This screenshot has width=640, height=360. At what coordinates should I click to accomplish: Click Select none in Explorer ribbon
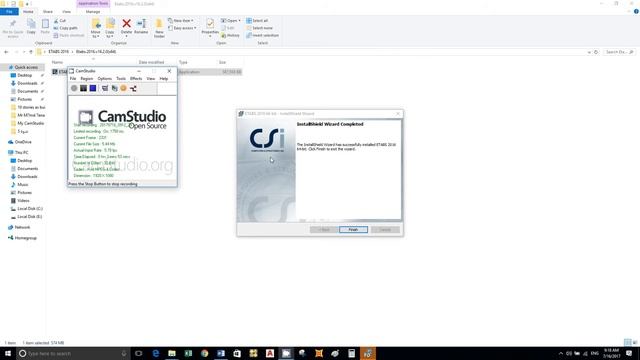[260, 28]
